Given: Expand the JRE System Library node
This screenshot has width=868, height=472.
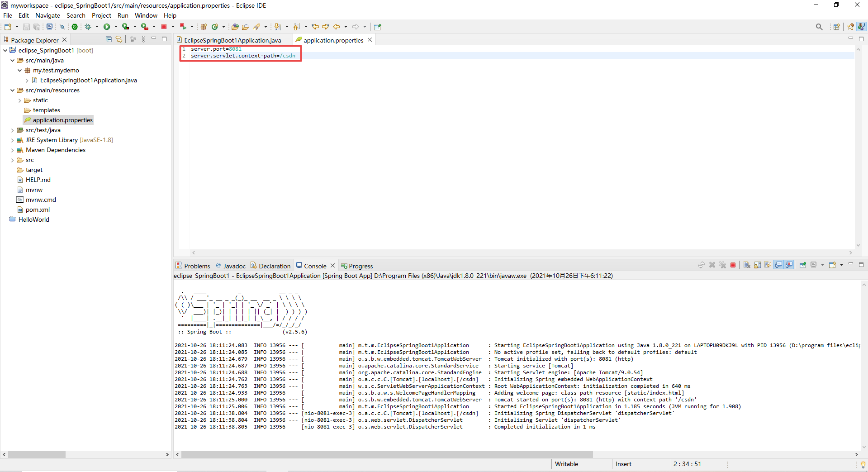Looking at the screenshot, I should click(x=13, y=140).
